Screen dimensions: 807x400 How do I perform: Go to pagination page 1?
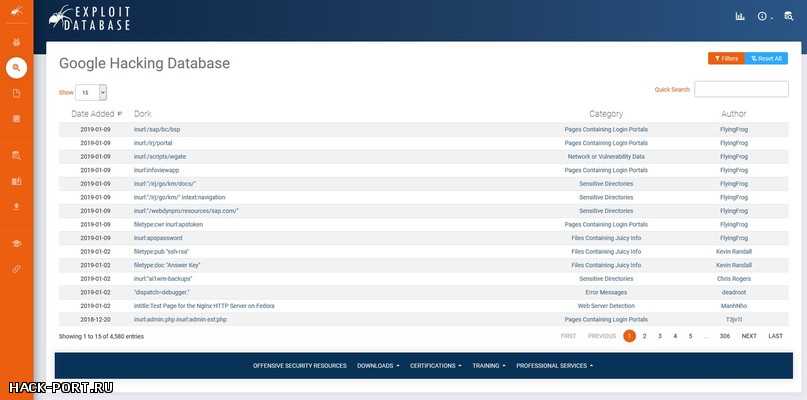[x=629, y=336]
